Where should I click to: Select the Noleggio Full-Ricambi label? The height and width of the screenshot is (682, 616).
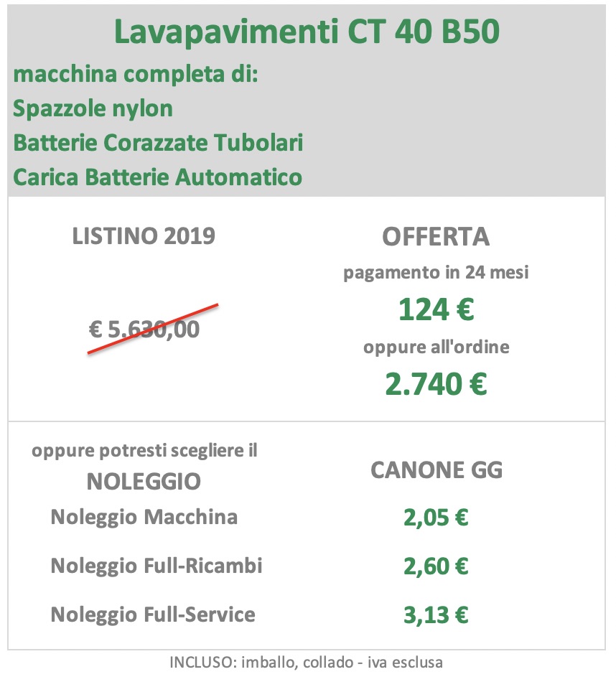click(157, 566)
